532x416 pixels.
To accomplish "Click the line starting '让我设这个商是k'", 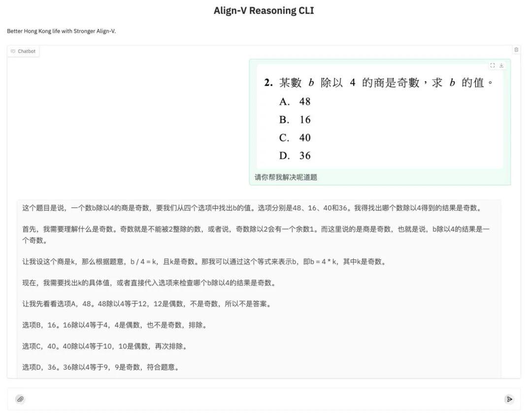I will 204,262.
